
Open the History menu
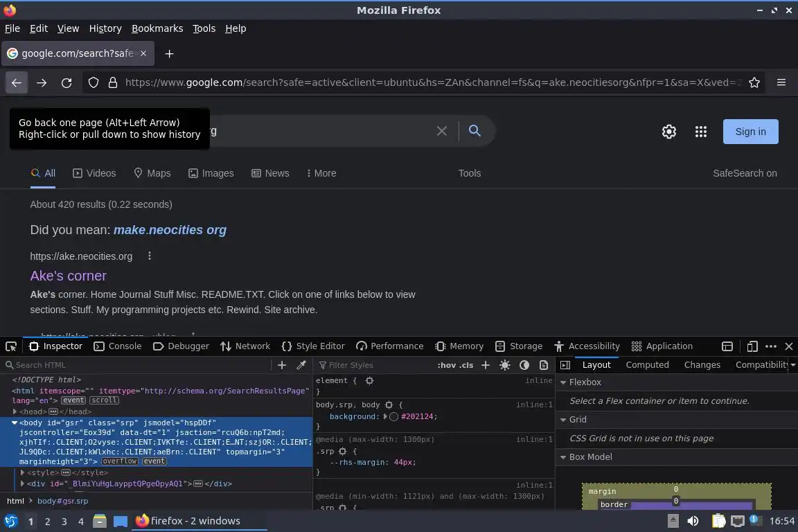(105, 28)
